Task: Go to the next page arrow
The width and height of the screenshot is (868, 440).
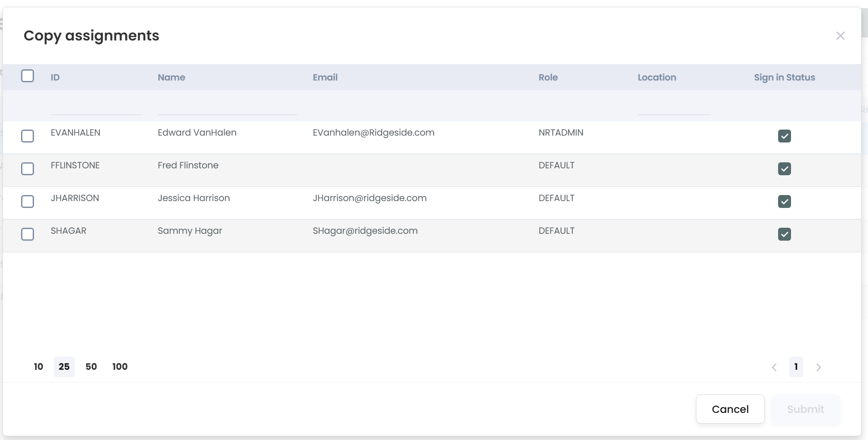Action: pos(819,367)
